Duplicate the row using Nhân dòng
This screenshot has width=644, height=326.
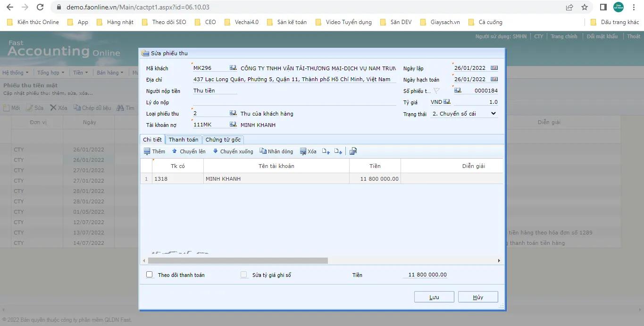[x=276, y=151]
